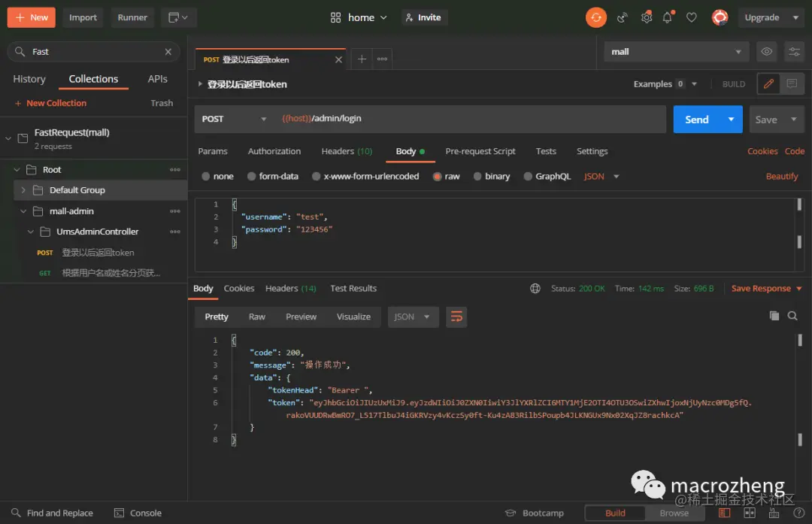This screenshot has width=812, height=524.
Task: Close the POST 登录以后返回token tab
Action: 338,59
